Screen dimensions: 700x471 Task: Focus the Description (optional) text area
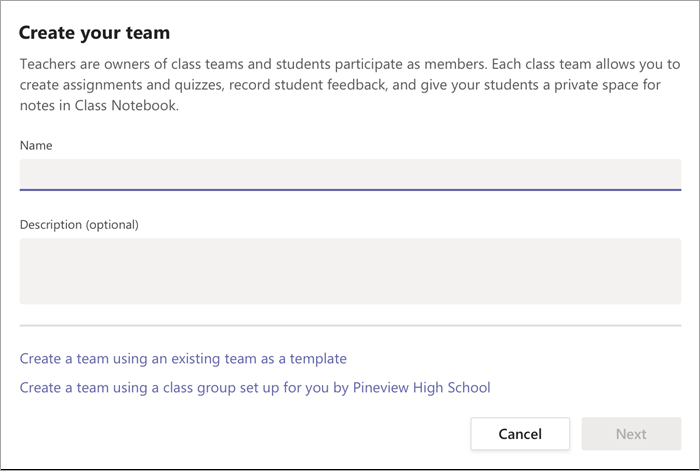350,271
